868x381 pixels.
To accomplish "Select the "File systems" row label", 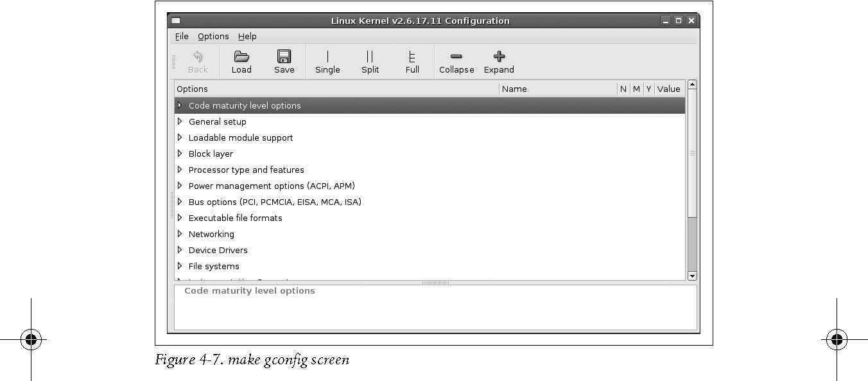I will tap(214, 266).
